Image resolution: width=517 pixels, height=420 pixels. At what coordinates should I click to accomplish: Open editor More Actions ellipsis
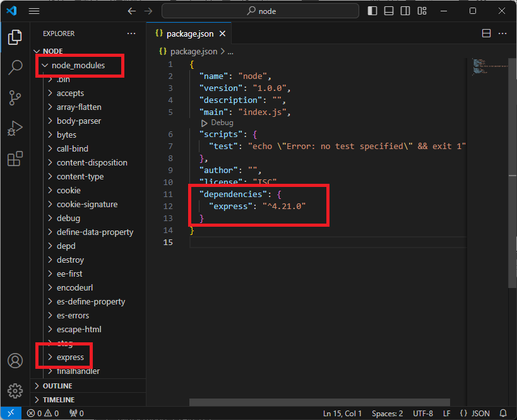click(x=502, y=33)
